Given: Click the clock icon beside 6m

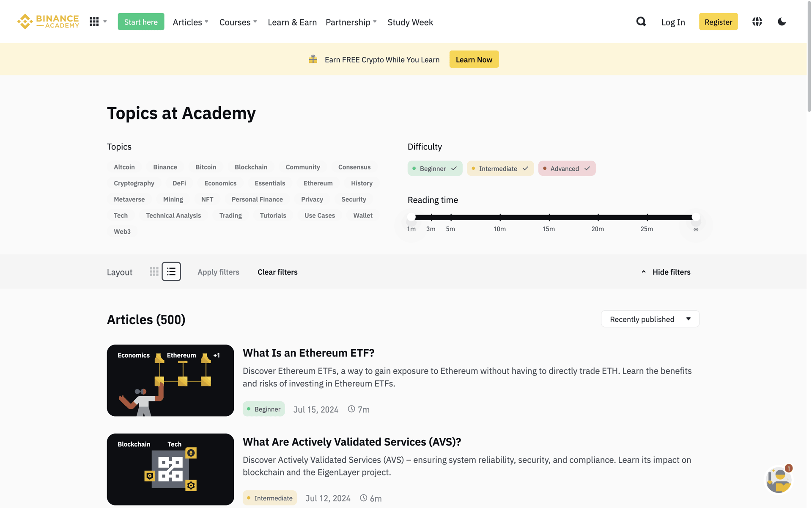Looking at the screenshot, I should pyautogui.click(x=363, y=498).
